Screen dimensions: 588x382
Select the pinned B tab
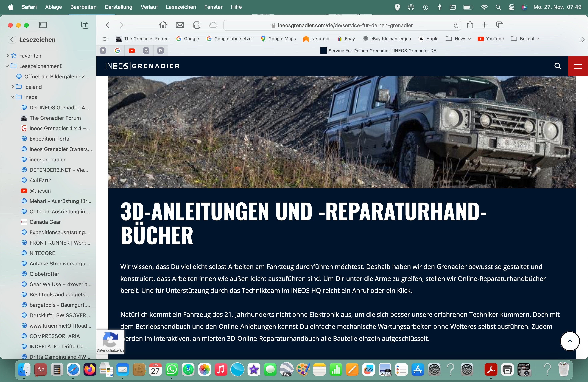tap(103, 51)
